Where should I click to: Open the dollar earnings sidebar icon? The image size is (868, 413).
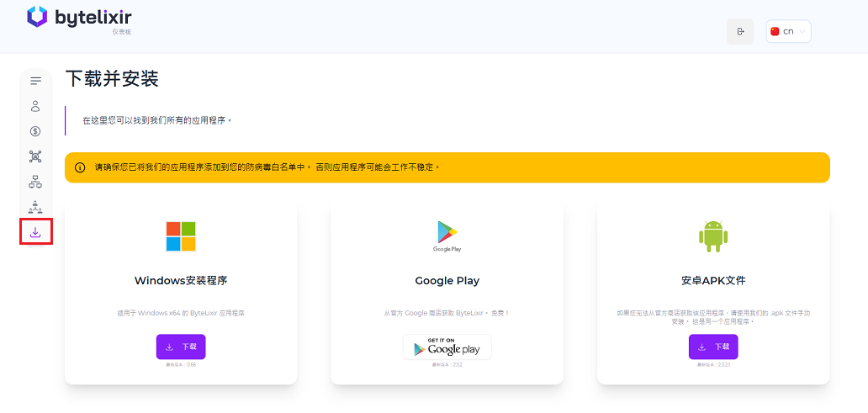[35, 131]
